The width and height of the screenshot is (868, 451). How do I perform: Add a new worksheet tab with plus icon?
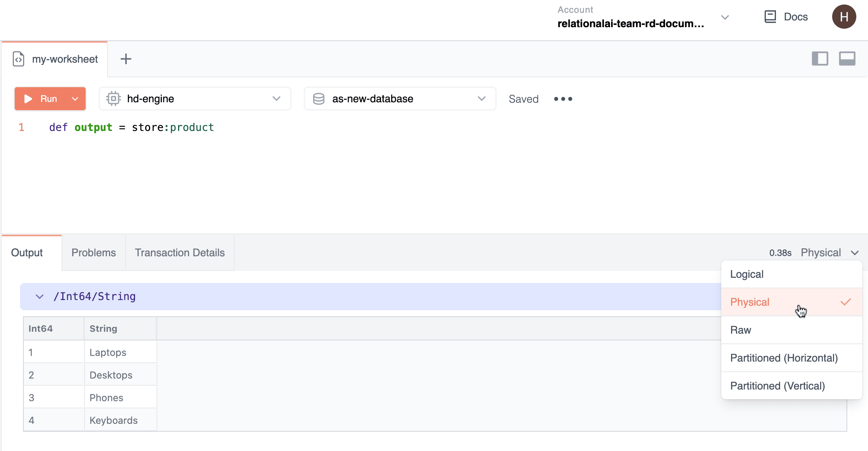[126, 59]
